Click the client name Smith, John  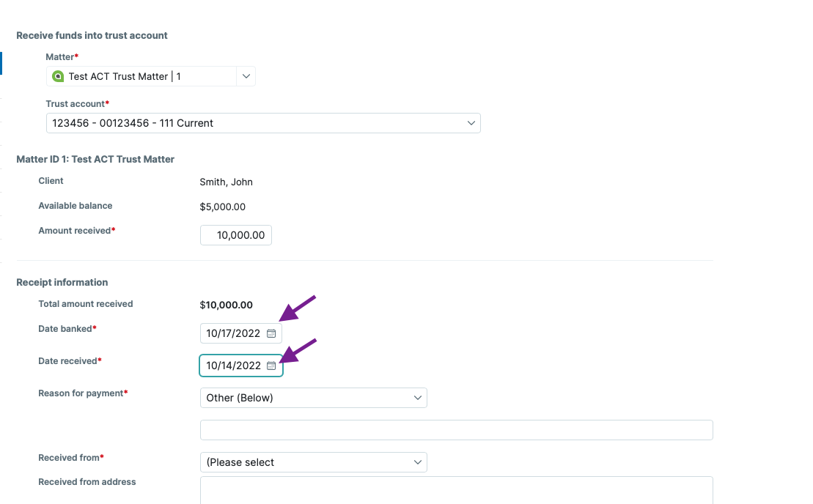click(x=226, y=182)
